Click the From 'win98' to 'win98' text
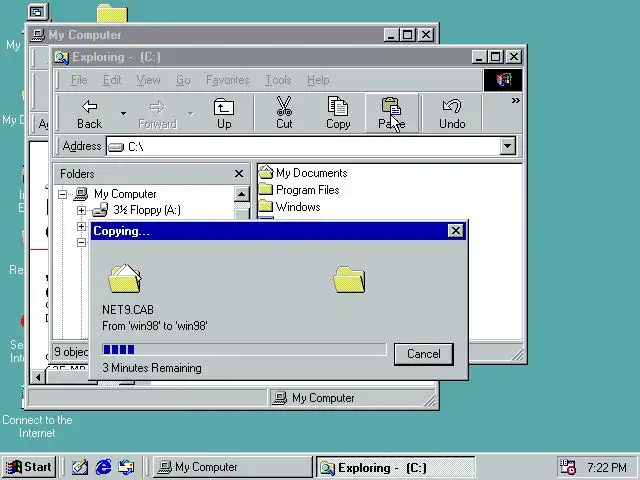640x480 pixels. coord(155,326)
